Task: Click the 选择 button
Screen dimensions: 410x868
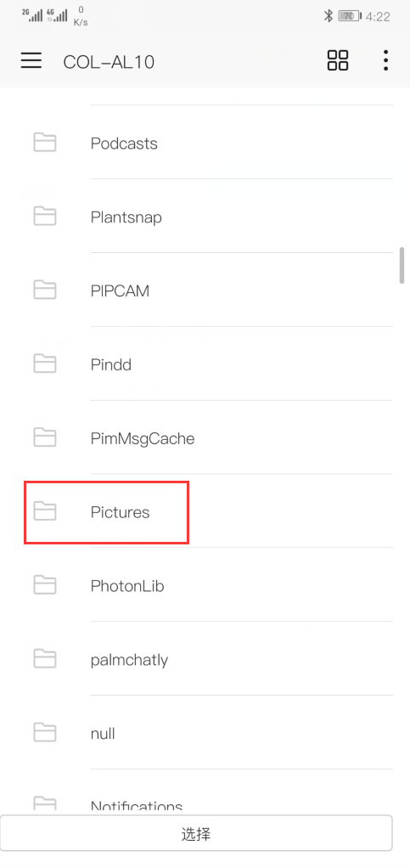Action: coord(196,833)
